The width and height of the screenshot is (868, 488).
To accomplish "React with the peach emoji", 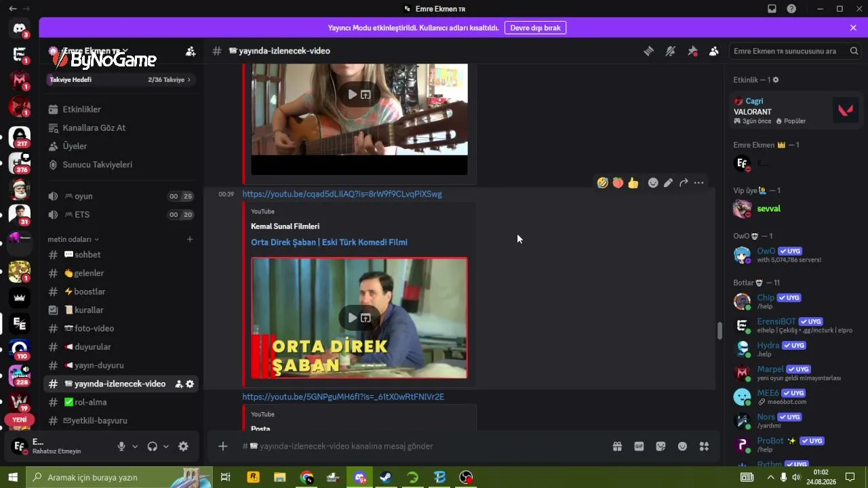I will click(x=618, y=183).
